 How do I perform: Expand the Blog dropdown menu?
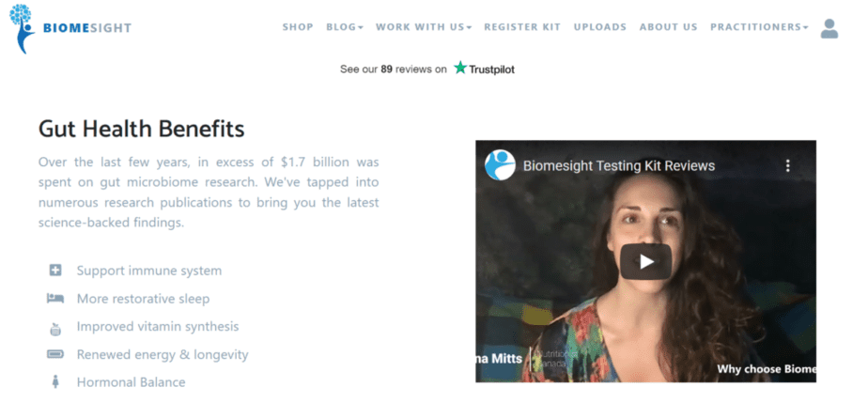[345, 27]
